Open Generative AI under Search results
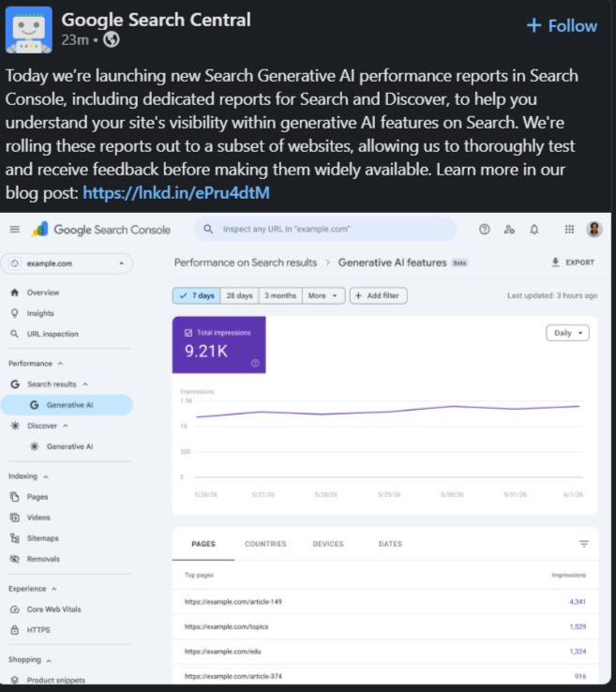This screenshot has height=692, width=616. [68, 405]
